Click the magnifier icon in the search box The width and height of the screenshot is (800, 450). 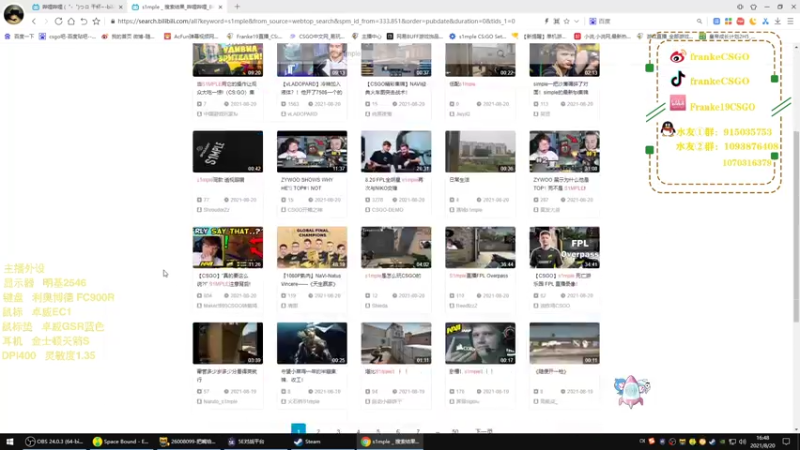point(699,21)
